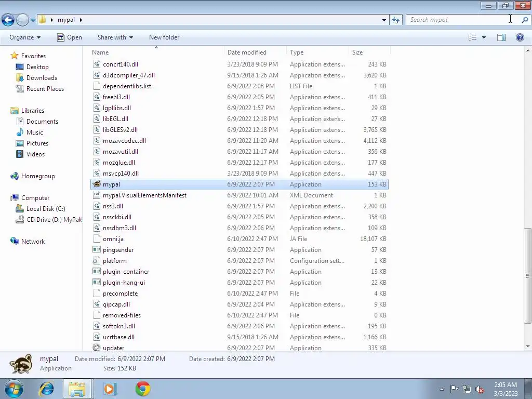Click the muted volume tray icon
This screenshot has height=399, width=532.
tap(480, 389)
